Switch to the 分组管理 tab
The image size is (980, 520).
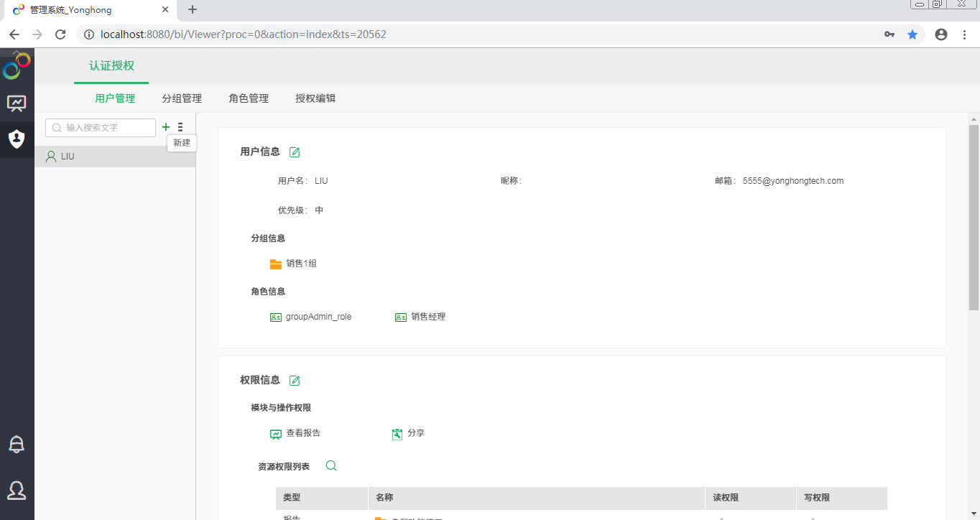[182, 98]
